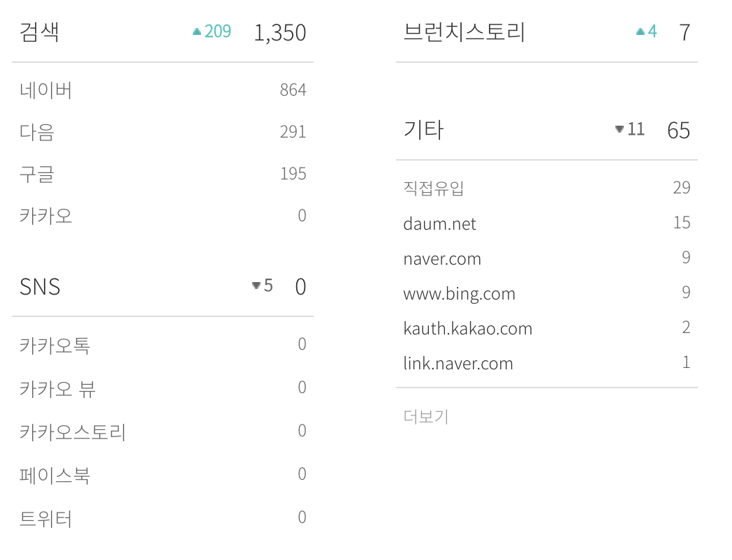The width and height of the screenshot is (732, 560).
Task: Open the 브런치스토리 section header
Action: pyautogui.click(x=547, y=32)
